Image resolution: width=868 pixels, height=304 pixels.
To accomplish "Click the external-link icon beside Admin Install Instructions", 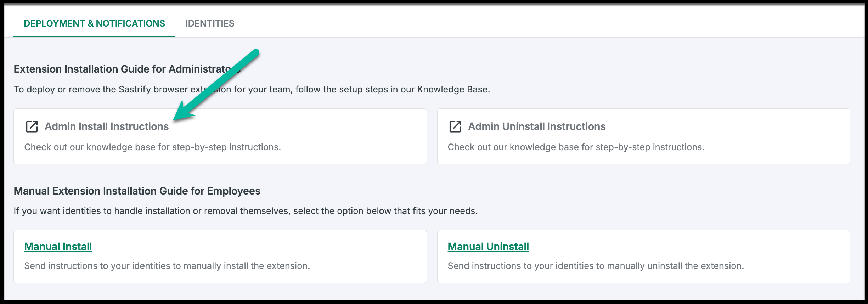I will coord(32,126).
